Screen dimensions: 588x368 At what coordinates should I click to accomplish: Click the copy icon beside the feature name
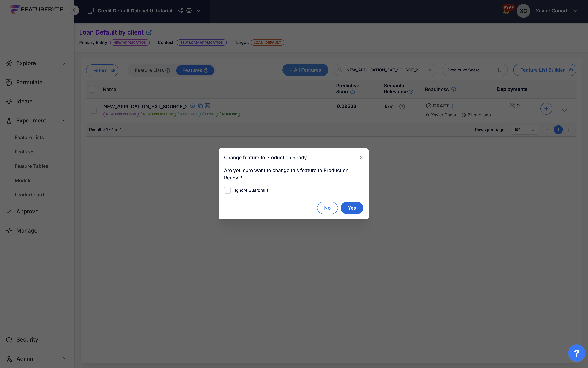(200, 106)
